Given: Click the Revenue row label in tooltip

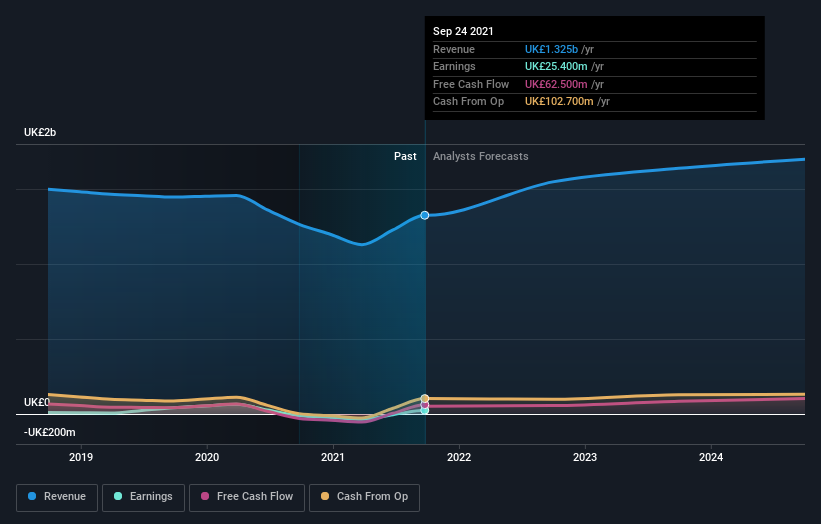Looking at the screenshot, I should click(x=454, y=49).
